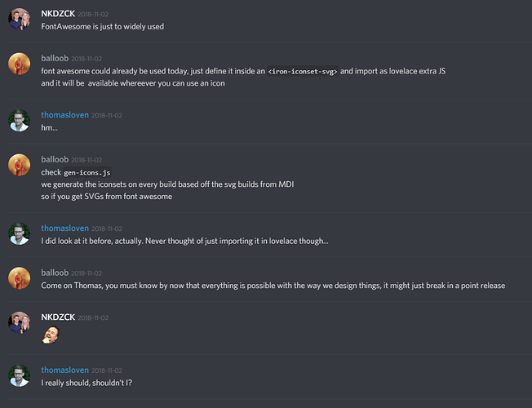
Task: Select balloob's avatar beside "Come on Thomas" message
Action: click(x=20, y=278)
